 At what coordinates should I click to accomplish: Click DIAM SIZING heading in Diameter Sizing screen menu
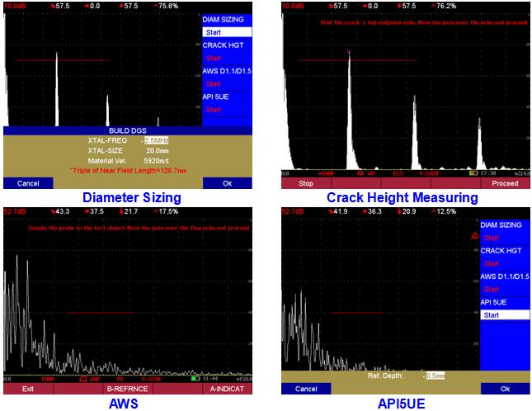click(223, 19)
